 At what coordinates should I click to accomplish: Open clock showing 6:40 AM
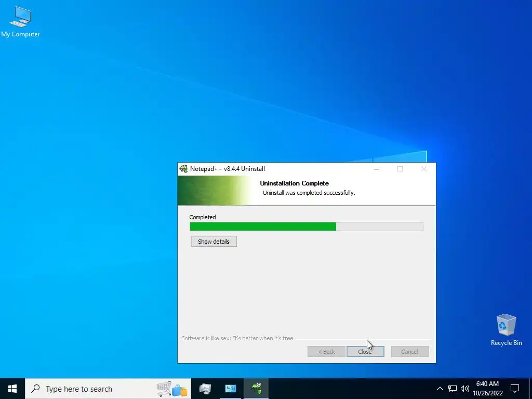pos(487,389)
